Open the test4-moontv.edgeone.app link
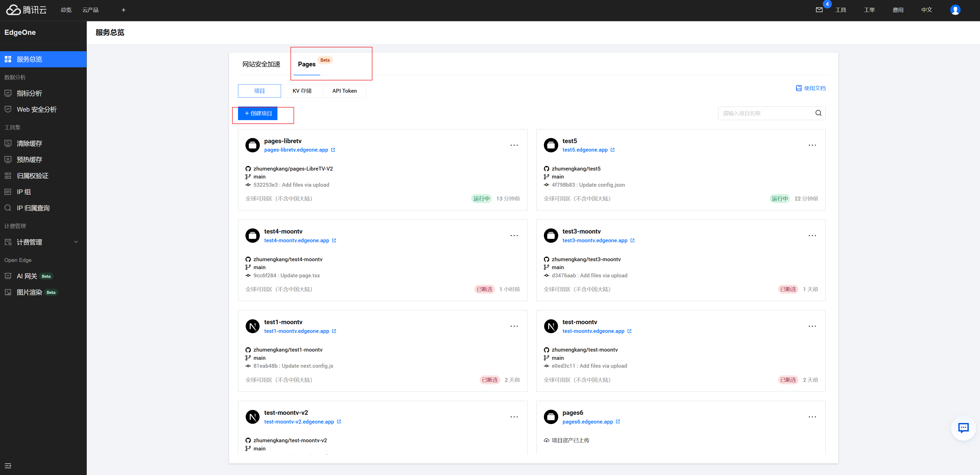This screenshot has height=475, width=980. click(x=297, y=240)
